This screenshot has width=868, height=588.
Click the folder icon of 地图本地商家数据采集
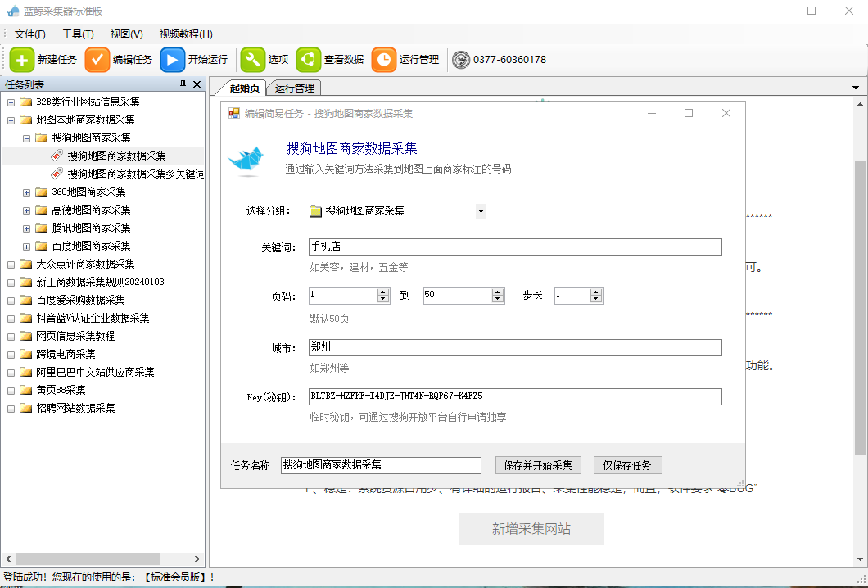[x=25, y=120]
